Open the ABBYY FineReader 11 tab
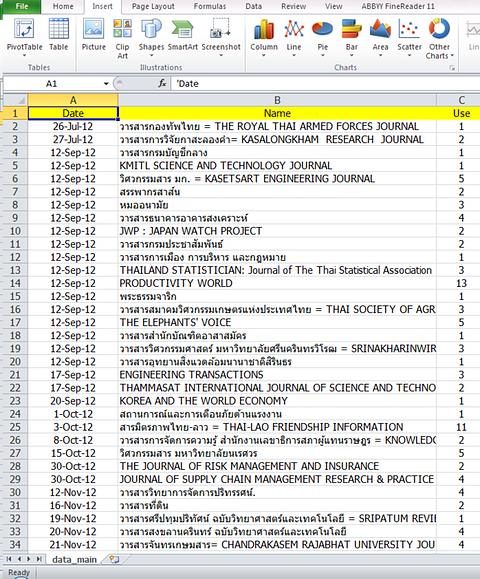This screenshot has height=579, width=480. point(398,6)
